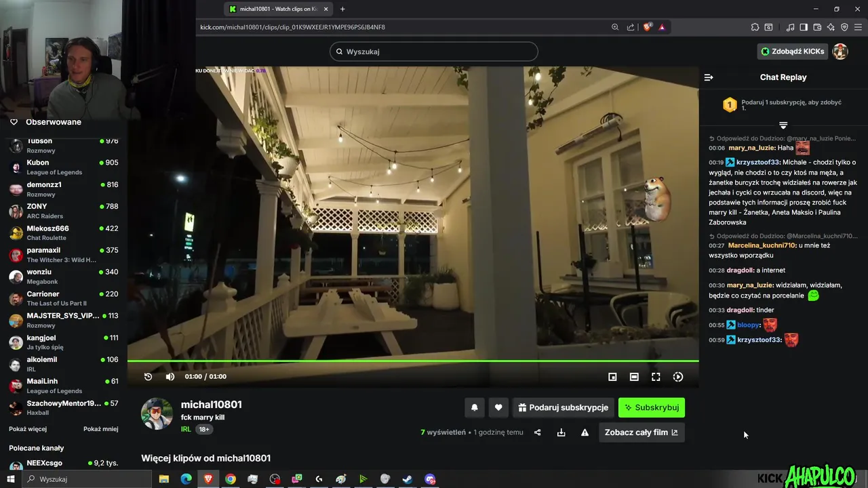Screen dimensions: 868x488
Task: Enable mini player picture-in-picture mode
Action: click(x=612, y=377)
